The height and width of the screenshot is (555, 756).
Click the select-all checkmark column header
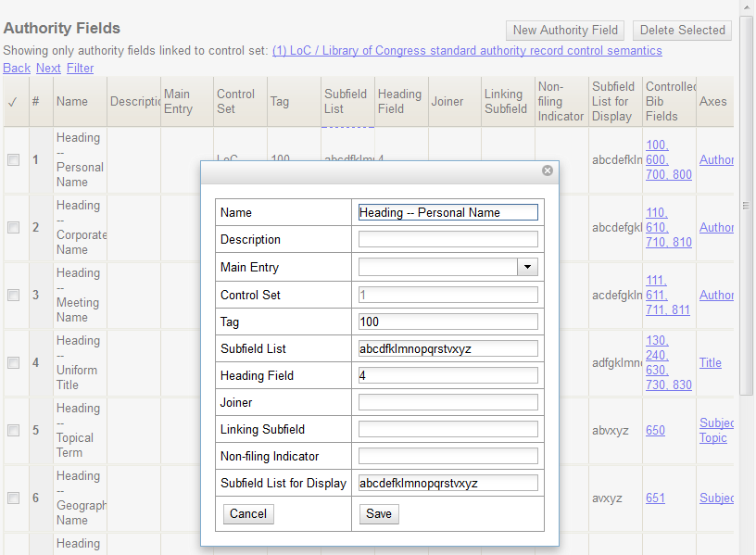pyautogui.click(x=13, y=102)
